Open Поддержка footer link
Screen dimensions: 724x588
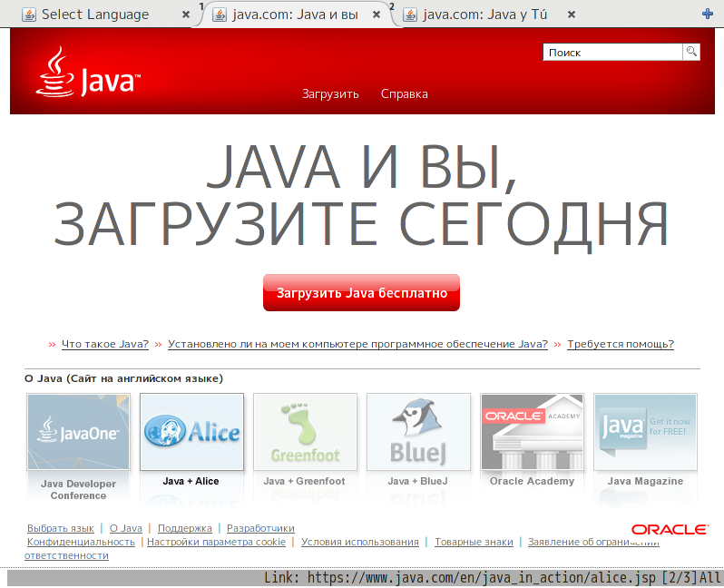point(185,528)
